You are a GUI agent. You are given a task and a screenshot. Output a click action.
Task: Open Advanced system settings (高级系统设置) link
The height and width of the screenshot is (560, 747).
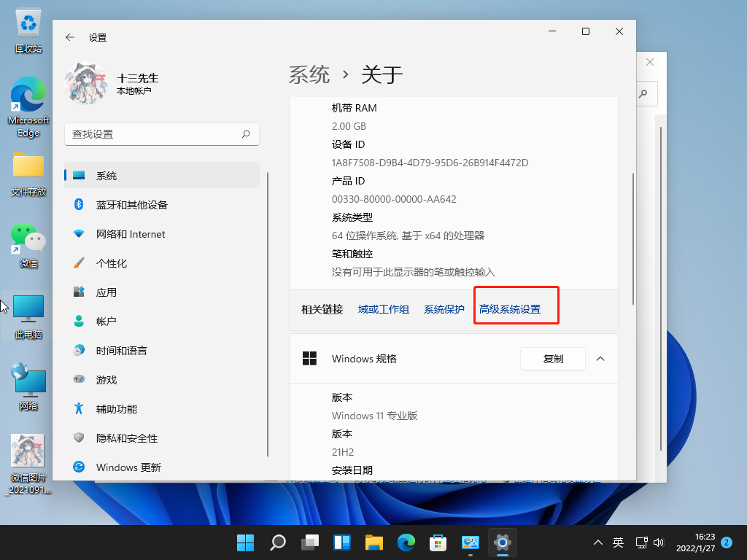point(510,309)
